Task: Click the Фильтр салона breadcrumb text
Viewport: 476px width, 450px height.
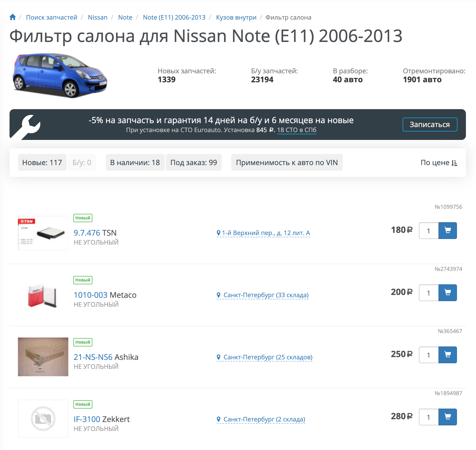Action: (x=288, y=17)
